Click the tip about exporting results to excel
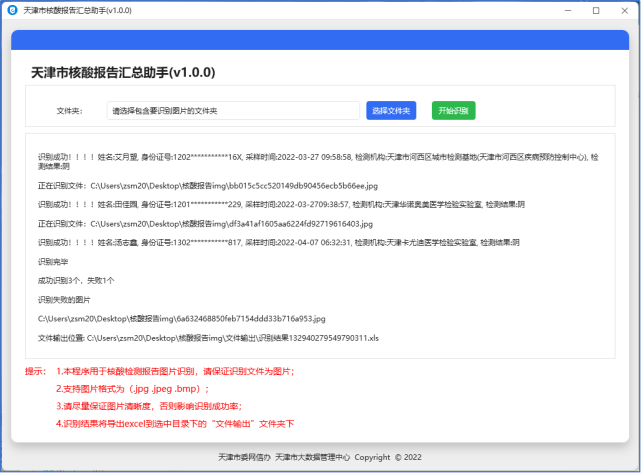This screenshot has height=473, width=641. click(167, 423)
